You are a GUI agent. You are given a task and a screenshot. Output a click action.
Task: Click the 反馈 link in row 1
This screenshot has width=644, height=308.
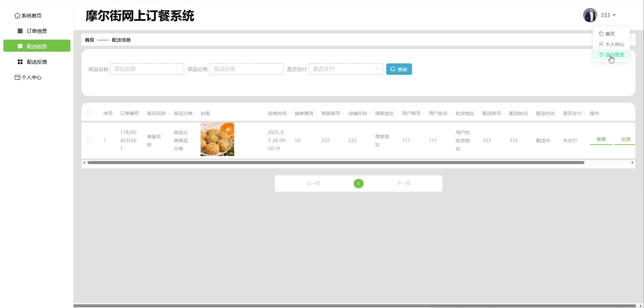626,140
